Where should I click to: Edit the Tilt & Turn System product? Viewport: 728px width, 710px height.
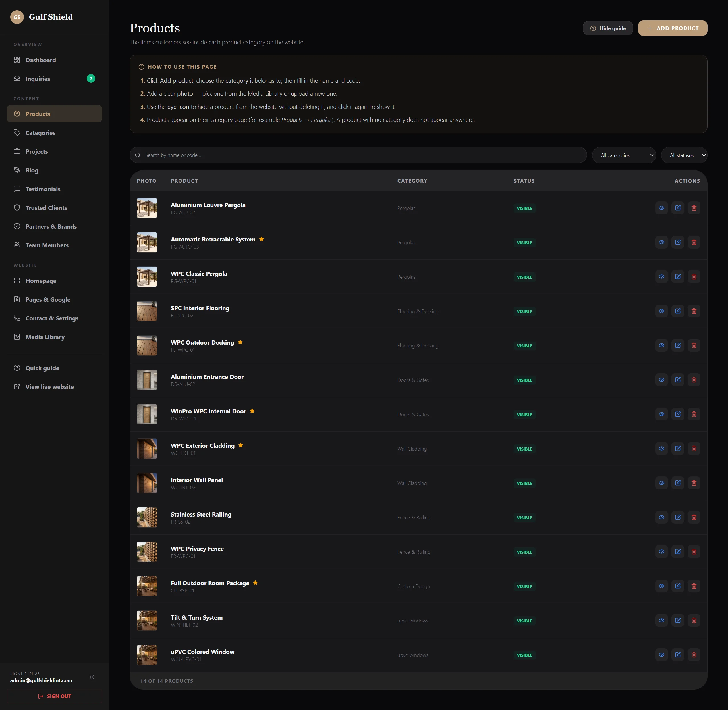(678, 621)
